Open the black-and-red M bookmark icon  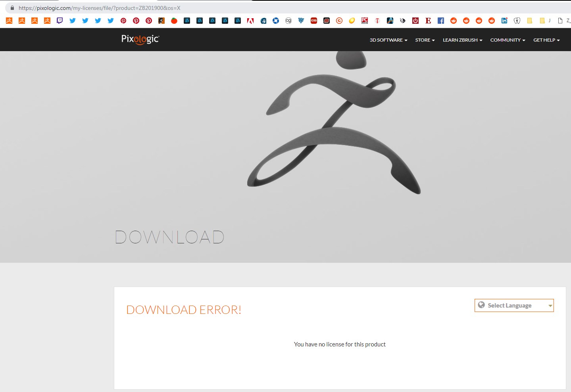coord(327,21)
